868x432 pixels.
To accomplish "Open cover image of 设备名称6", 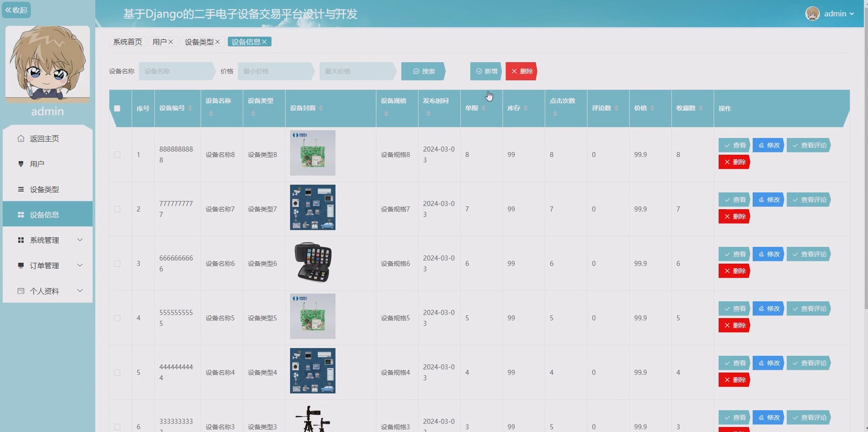I will click(313, 262).
